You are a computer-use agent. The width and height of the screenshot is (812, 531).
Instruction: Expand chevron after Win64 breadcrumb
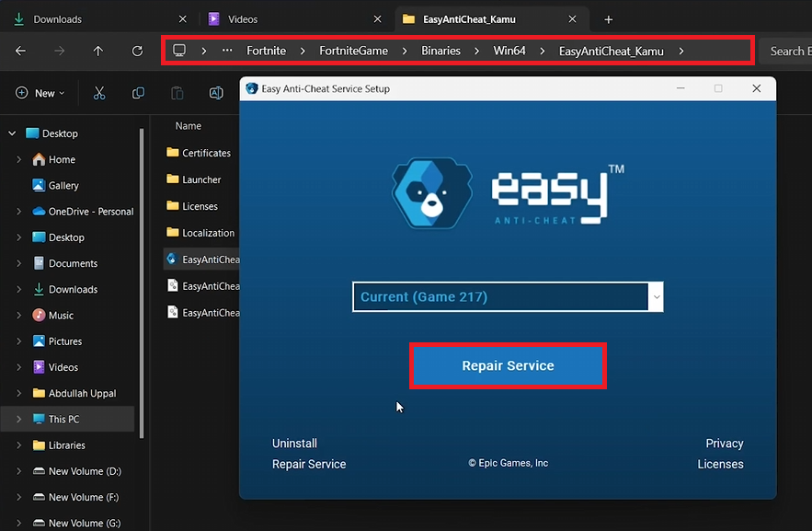[x=543, y=51]
